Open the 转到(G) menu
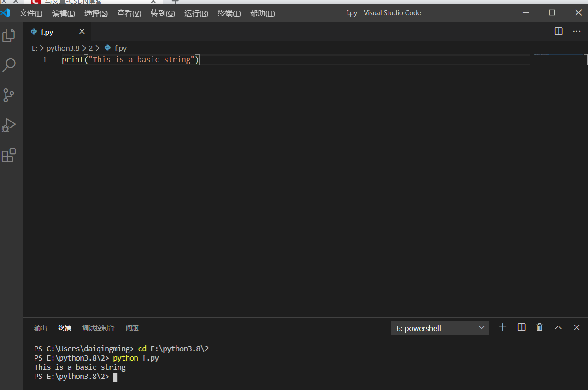Image resolution: width=588 pixels, height=390 pixels. (163, 13)
